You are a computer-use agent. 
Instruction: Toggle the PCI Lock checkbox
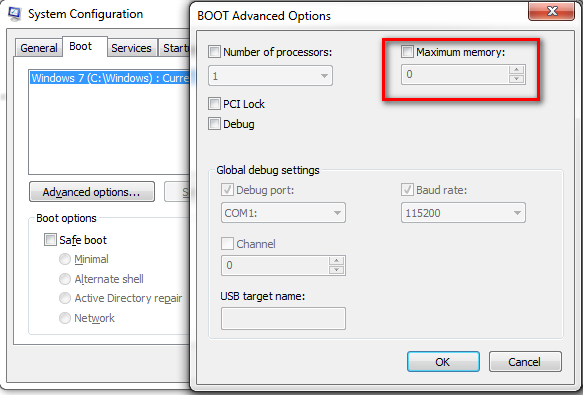tap(214, 103)
